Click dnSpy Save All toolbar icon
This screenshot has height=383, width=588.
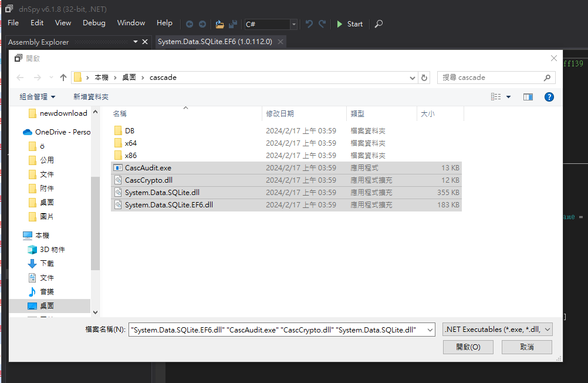click(233, 24)
